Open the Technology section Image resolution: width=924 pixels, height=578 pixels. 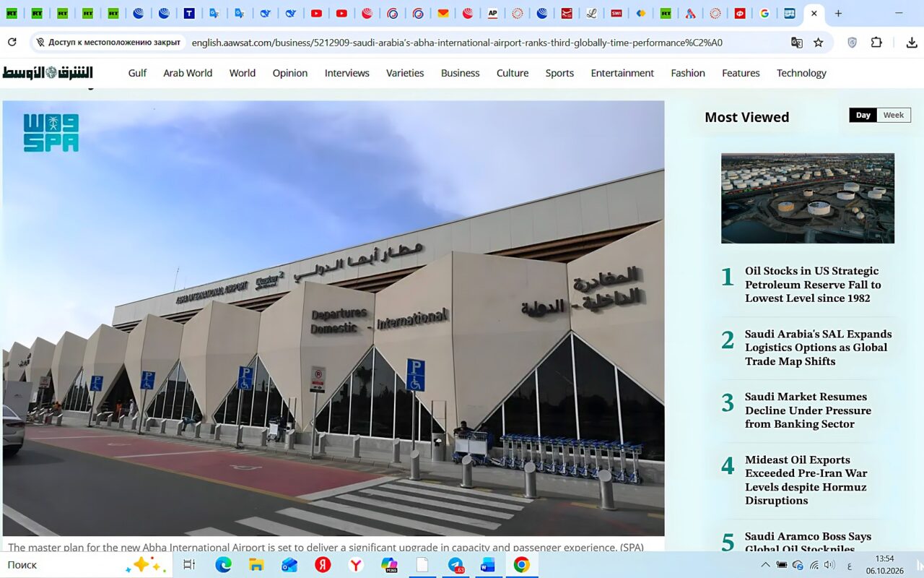click(x=801, y=73)
